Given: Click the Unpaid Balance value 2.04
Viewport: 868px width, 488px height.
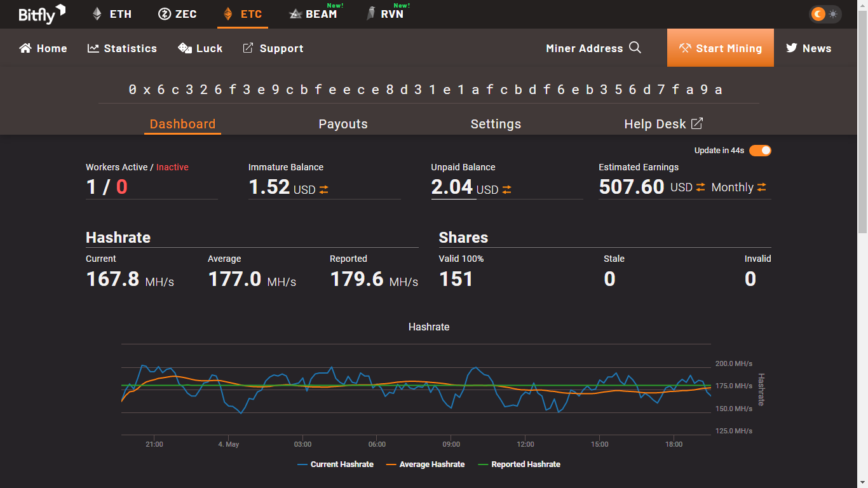Looking at the screenshot, I should [452, 187].
